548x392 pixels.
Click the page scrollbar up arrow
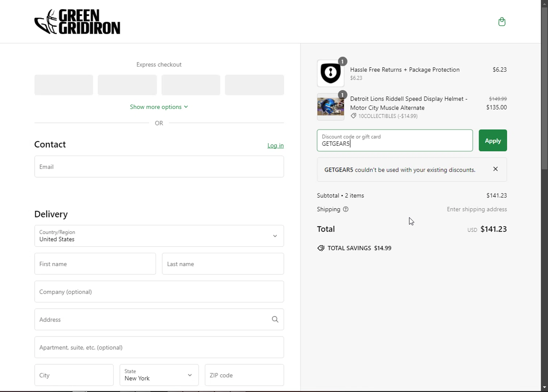coord(544,3)
